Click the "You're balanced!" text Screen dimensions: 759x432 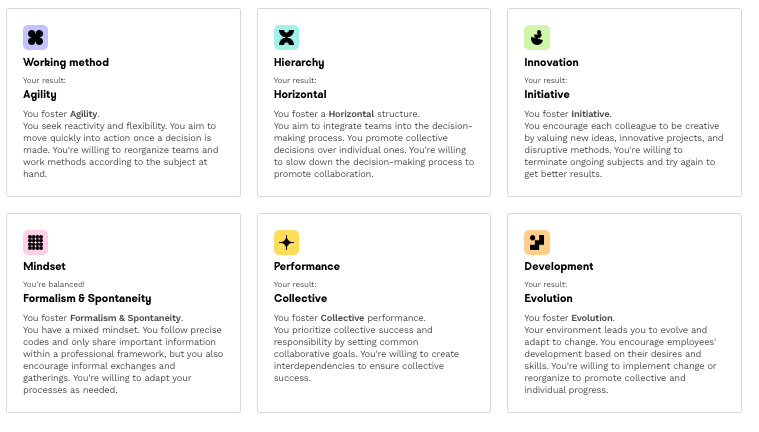pos(53,284)
